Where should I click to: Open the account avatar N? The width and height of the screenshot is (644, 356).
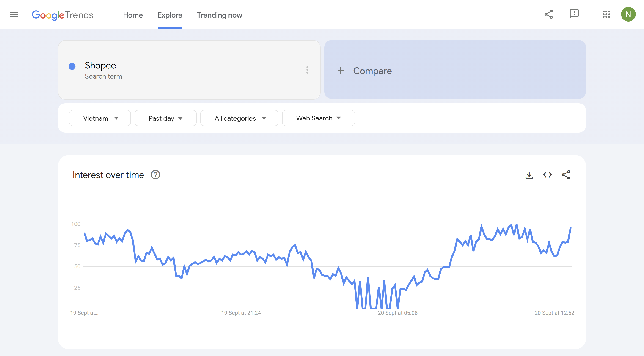tap(628, 14)
